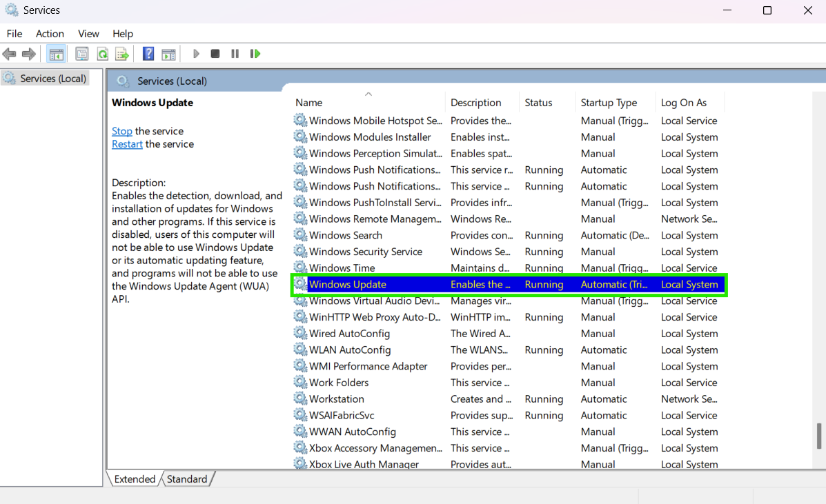Click the Pause Service icon
The image size is (826, 504).
point(235,54)
